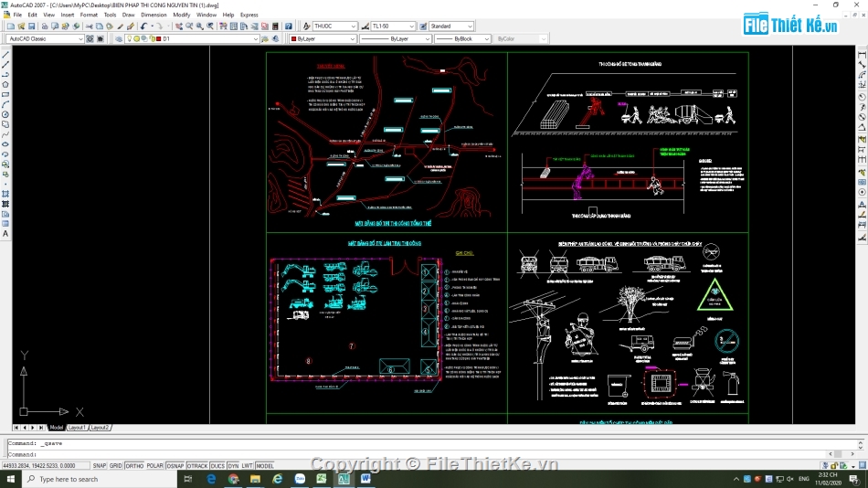This screenshot has width=868, height=488.
Task: Click the Paste clipboard icon
Action: click(110, 26)
